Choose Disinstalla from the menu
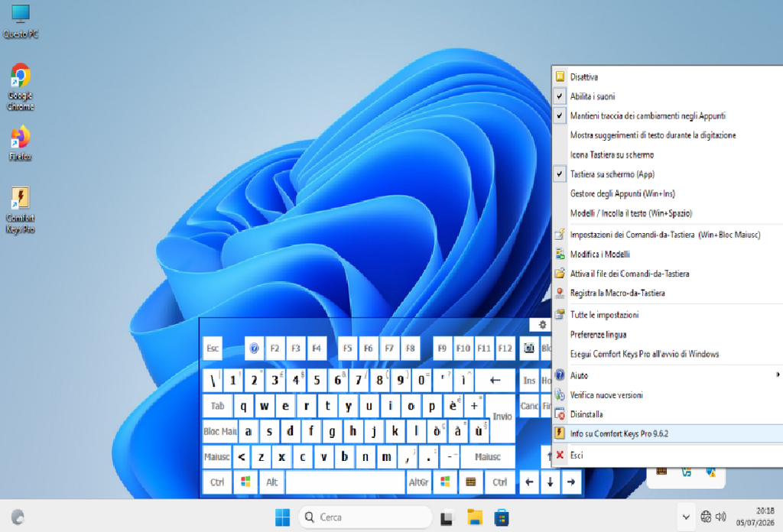The height and width of the screenshot is (532, 783). (x=668, y=414)
